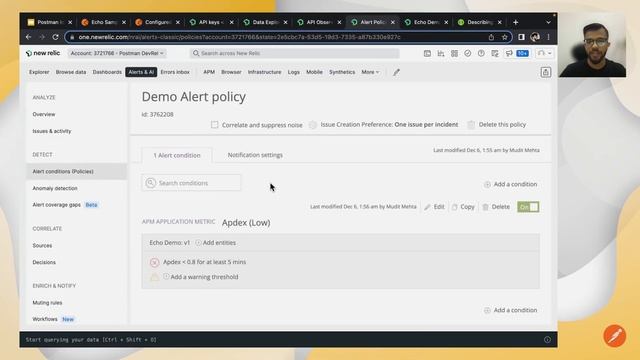Click Copy on the Apdex condition
Image resolution: width=640 pixels, height=360 pixels.
[x=463, y=207]
